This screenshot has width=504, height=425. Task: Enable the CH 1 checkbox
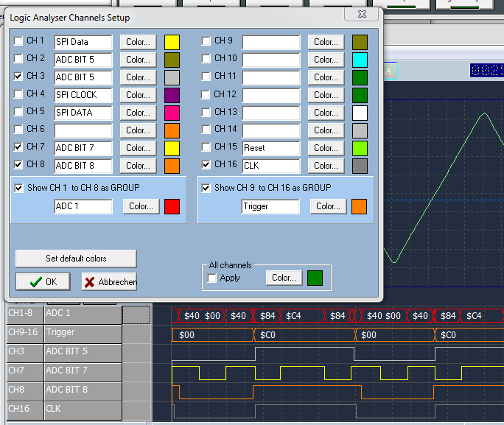(18, 41)
